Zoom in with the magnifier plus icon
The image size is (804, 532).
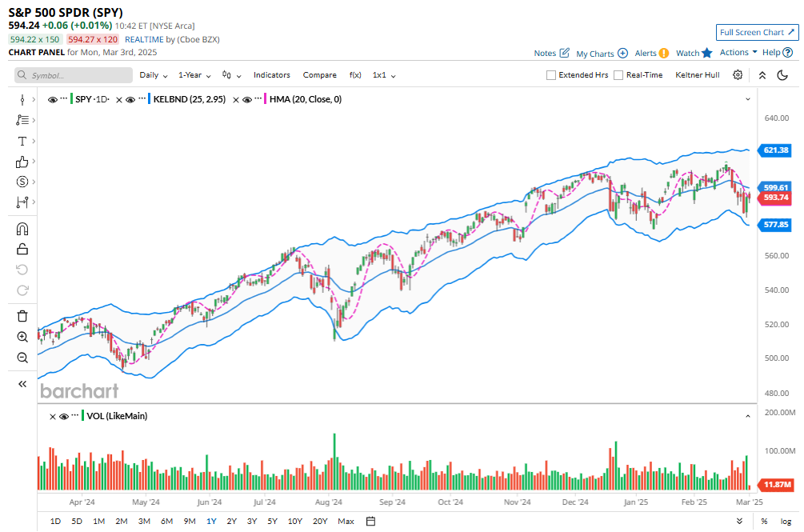[x=22, y=337]
